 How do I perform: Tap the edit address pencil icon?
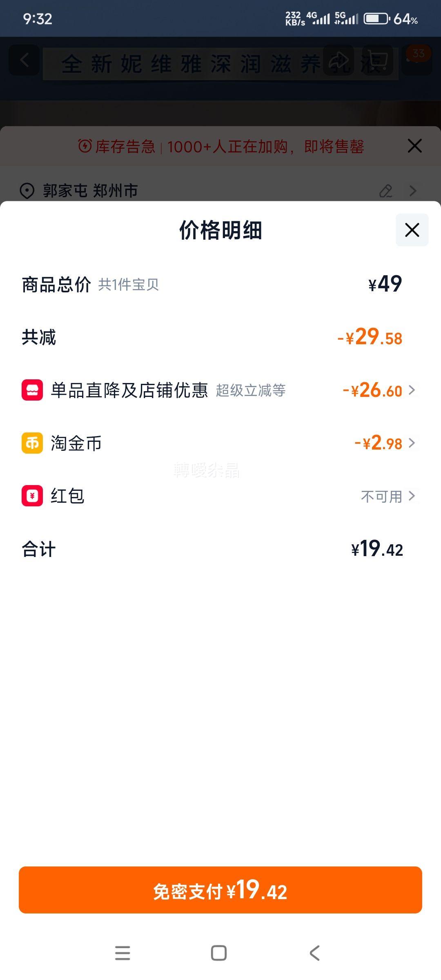[385, 191]
